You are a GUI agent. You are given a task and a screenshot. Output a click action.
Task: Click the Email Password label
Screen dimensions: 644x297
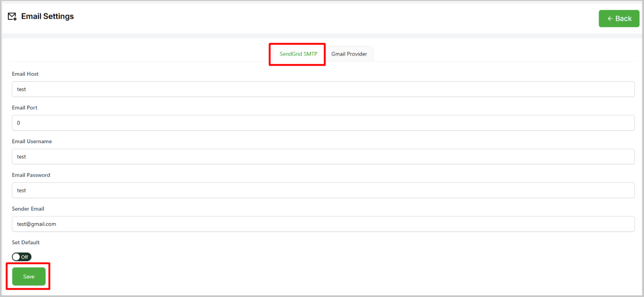31,175
